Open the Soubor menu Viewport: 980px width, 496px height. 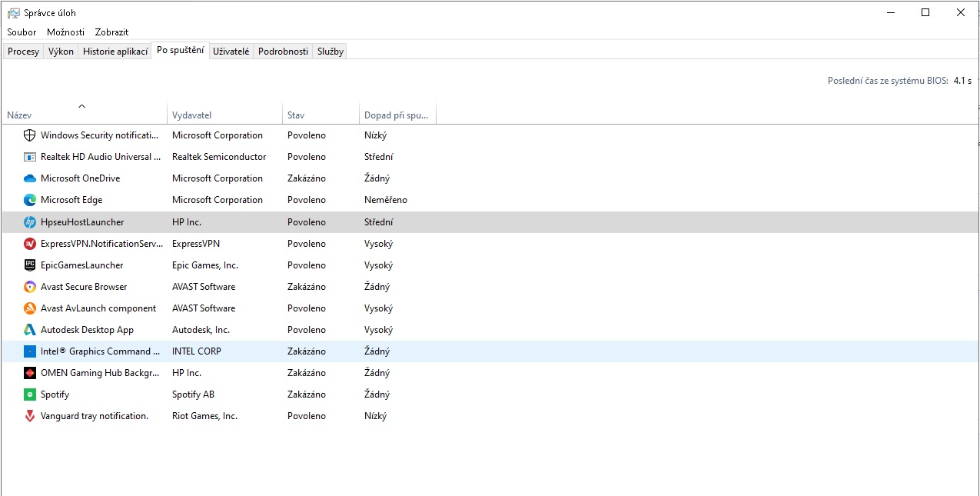tap(22, 32)
